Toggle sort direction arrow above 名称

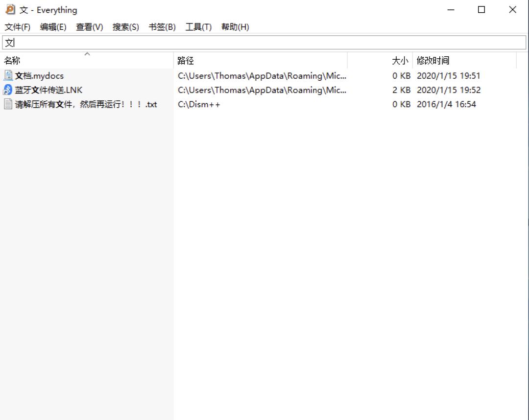pyautogui.click(x=87, y=54)
